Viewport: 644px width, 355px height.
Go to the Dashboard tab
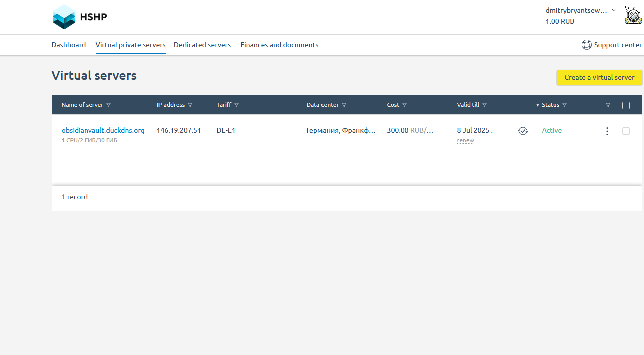pos(69,45)
